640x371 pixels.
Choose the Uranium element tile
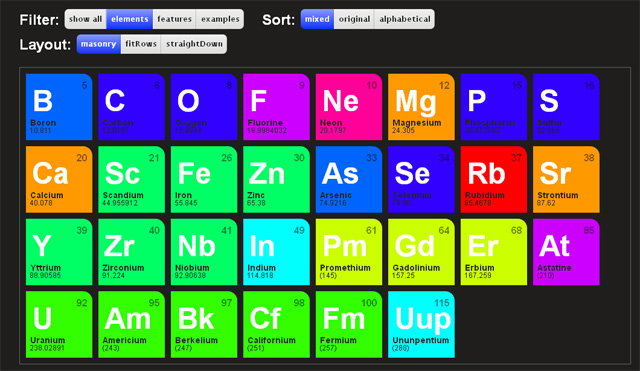pyautogui.click(x=59, y=324)
